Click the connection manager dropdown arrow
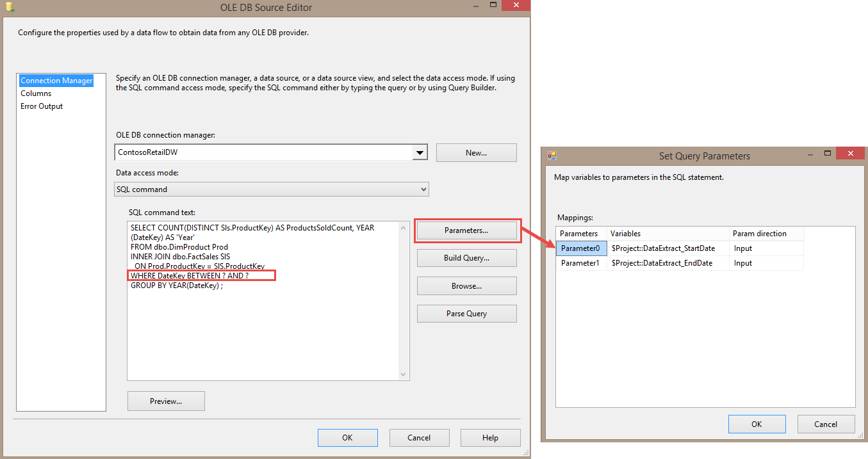The image size is (868, 459). tap(420, 152)
